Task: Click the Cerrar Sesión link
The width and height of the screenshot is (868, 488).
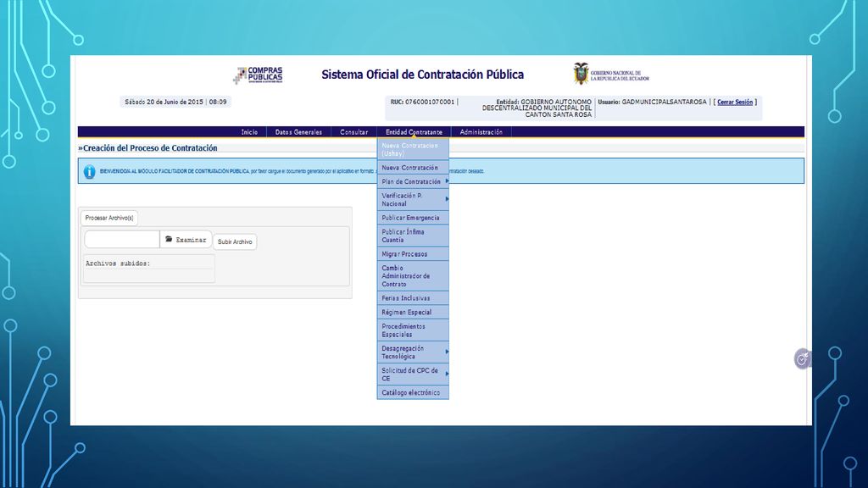Action: (735, 103)
